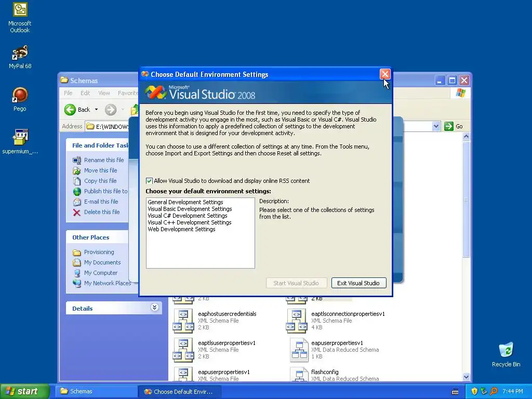Select Visual C# Development Settings
The width and height of the screenshot is (532, 399).
coord(187,216)
